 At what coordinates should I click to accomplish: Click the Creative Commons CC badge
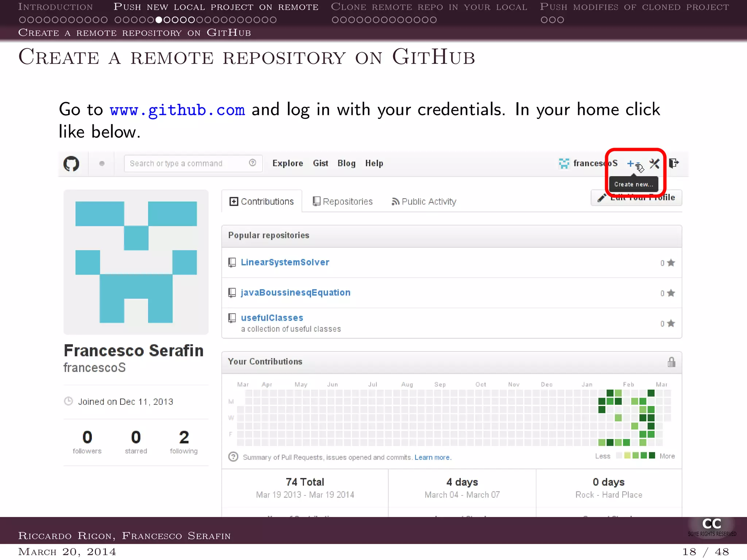(x=712, y=527)
